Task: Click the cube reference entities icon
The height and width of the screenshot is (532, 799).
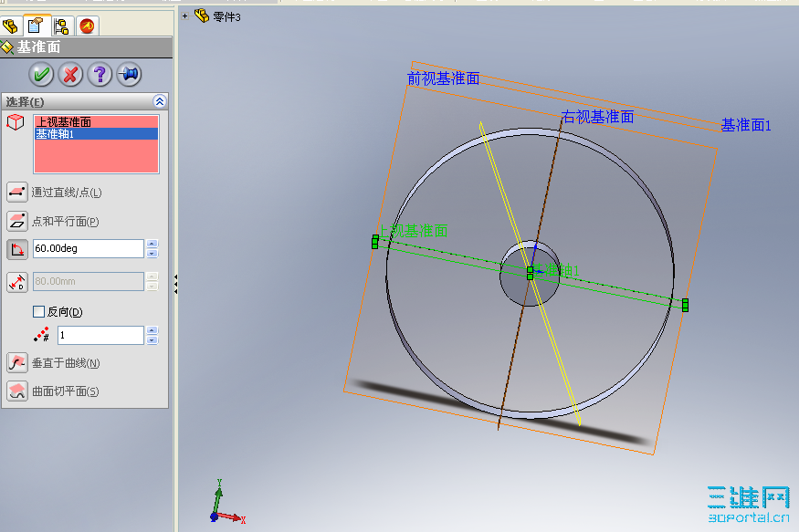Action: 16,122
